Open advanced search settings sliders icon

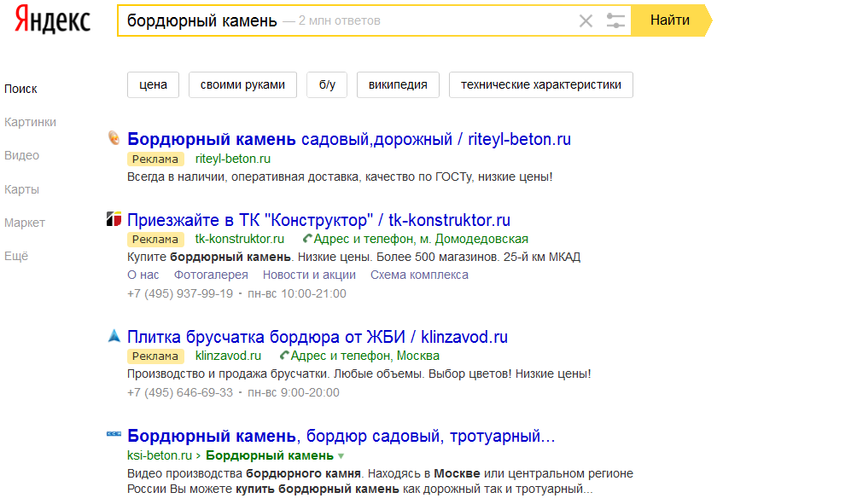[x=615, y=20]
